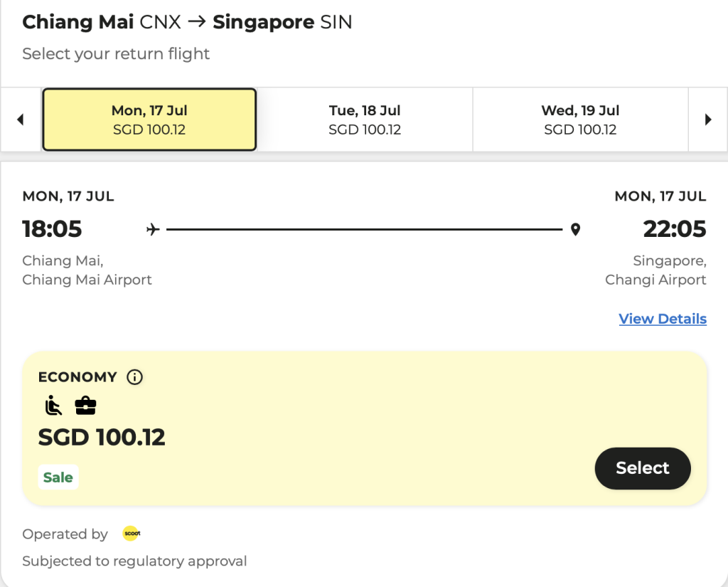Image resolution: width=728 pixels, height=587 pixels.
Task: Click the Economy info icon
Action: 134,377
